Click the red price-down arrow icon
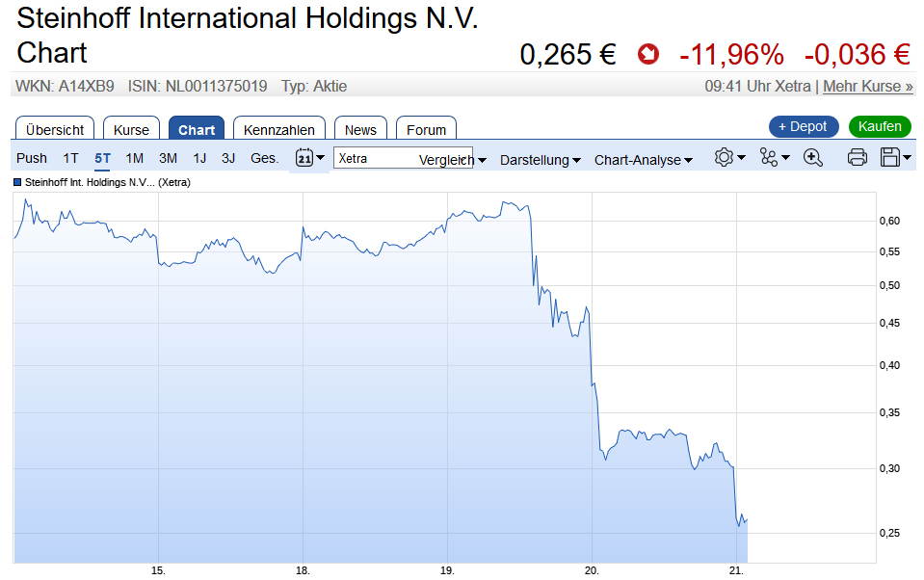Screen dimensions: 924x580 [x=648, y=55]
